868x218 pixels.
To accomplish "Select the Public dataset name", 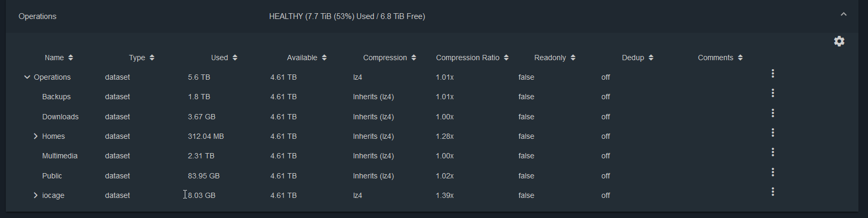I will coord(52,176).
